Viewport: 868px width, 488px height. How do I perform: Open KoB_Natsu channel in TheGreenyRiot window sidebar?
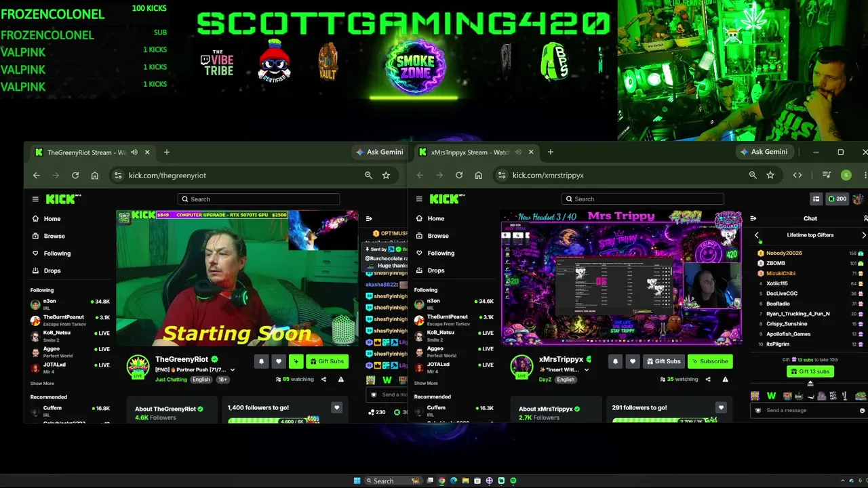pyautogui.click(x=70, y=335)
